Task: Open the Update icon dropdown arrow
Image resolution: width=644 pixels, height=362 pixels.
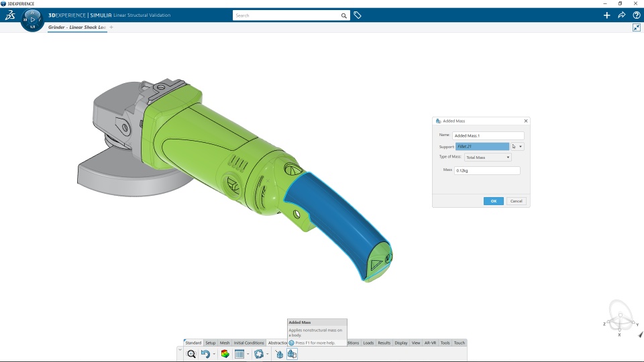Action: (x=267, y=354)
